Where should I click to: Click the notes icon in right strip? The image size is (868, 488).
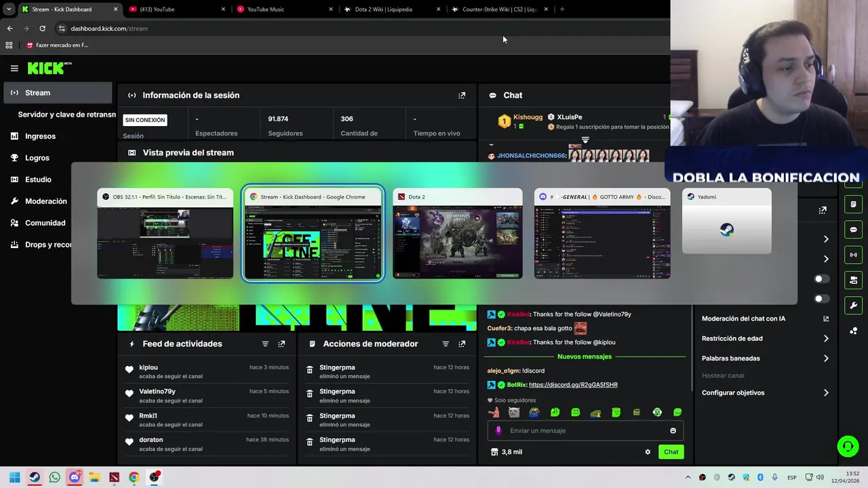[853, 204]
